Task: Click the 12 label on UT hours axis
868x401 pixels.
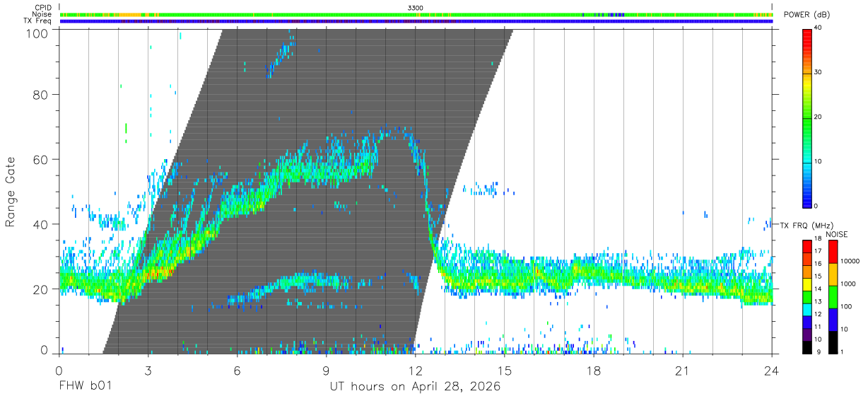Action: [x=415, y=371]
